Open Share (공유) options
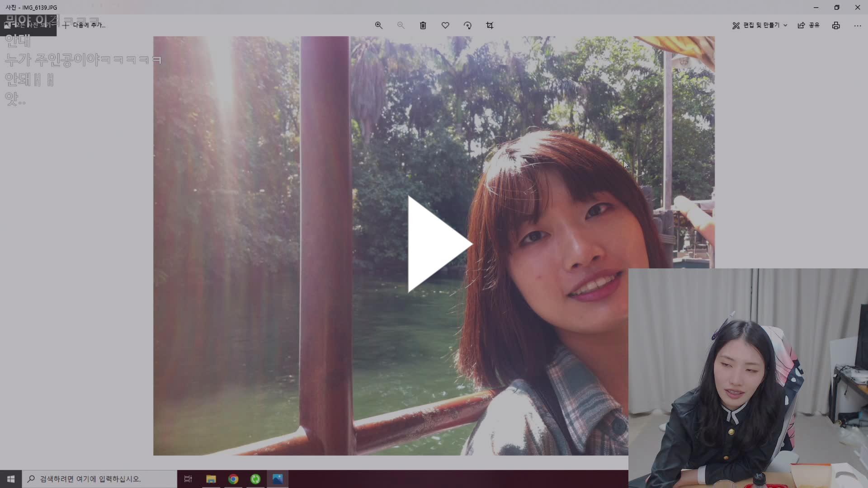The width and height of the screenshot is (868, 488). (809, 25)
